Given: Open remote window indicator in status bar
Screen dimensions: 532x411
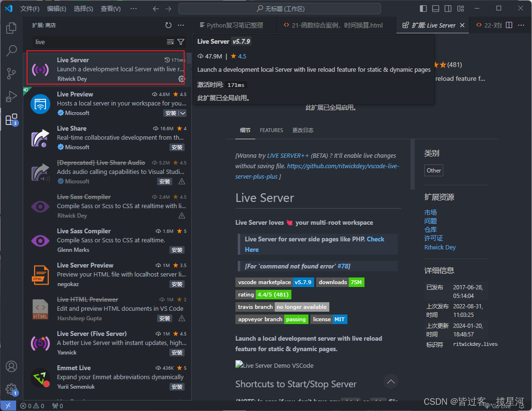Looking at the screenshot, I should [8, 406].
